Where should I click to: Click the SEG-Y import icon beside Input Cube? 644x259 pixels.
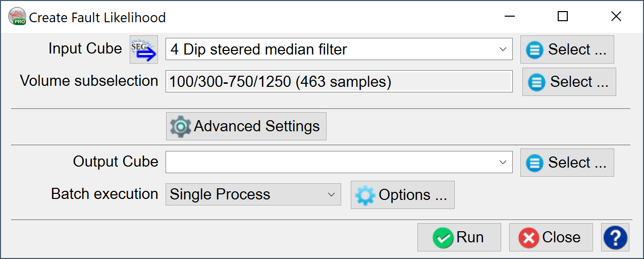[144, 49]
